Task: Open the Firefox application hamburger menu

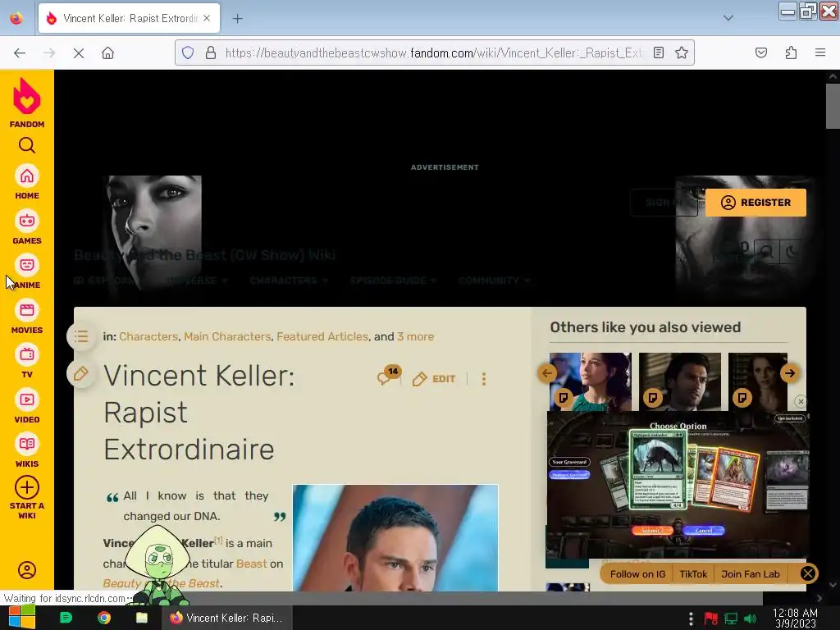Action: click(820, 52)
